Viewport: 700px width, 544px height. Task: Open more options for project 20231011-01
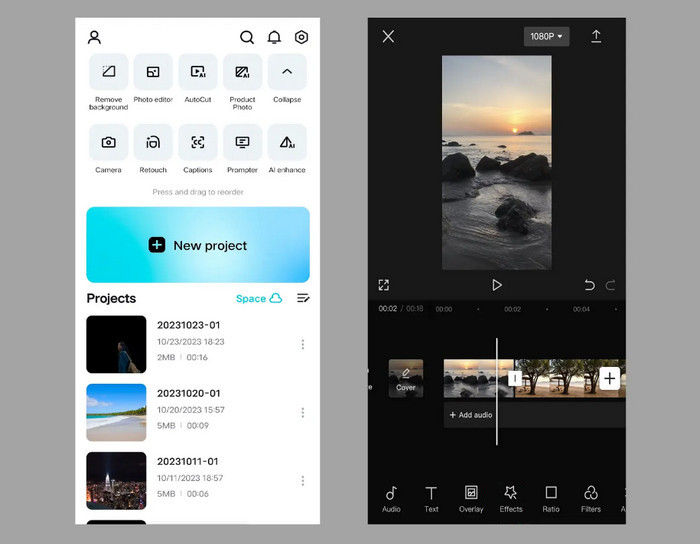point(303,481)
